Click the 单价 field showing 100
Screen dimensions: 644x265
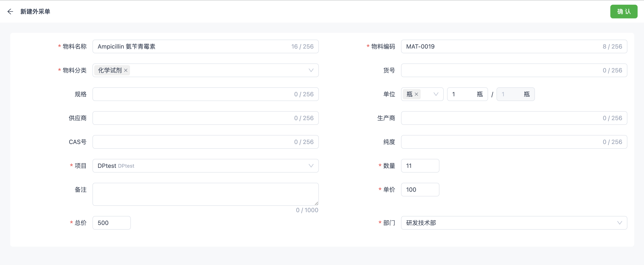(x=420, y=190)
